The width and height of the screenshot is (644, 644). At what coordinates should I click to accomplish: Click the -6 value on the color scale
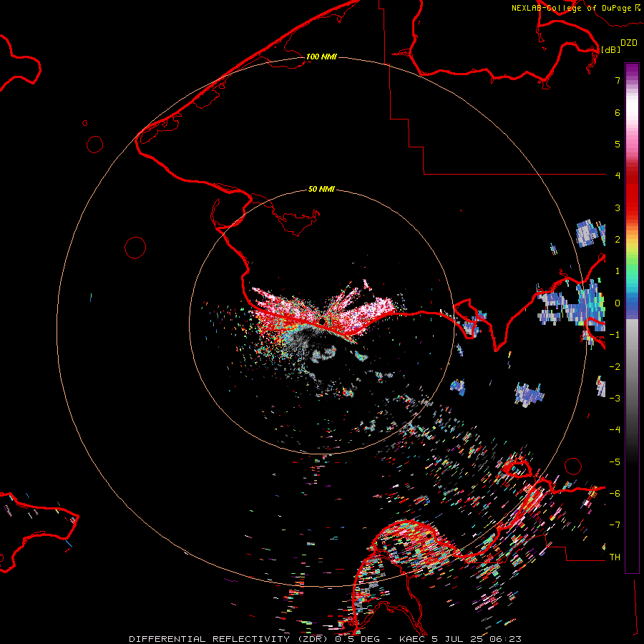pyautogui.click(x=615, y=494)
